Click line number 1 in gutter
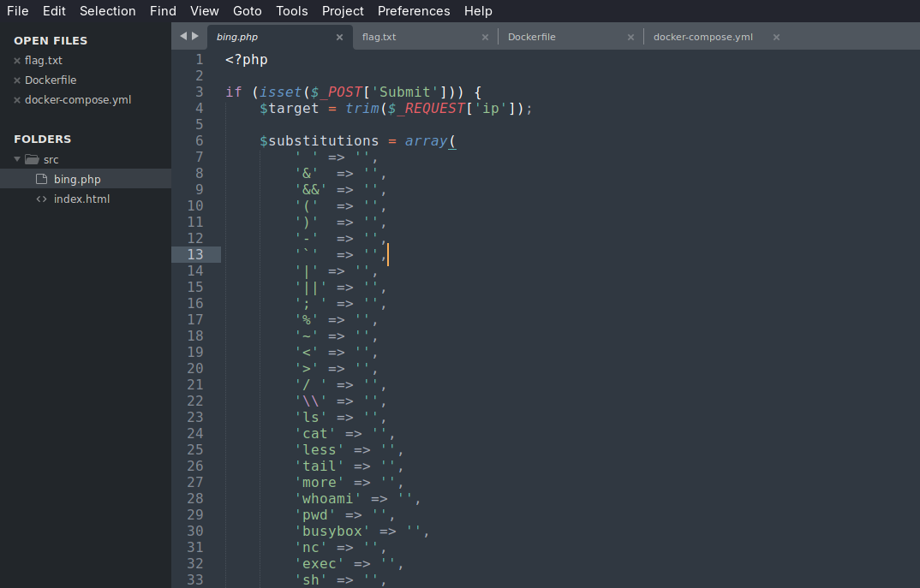This screenshot has width=920, height=588. [200, 60]
